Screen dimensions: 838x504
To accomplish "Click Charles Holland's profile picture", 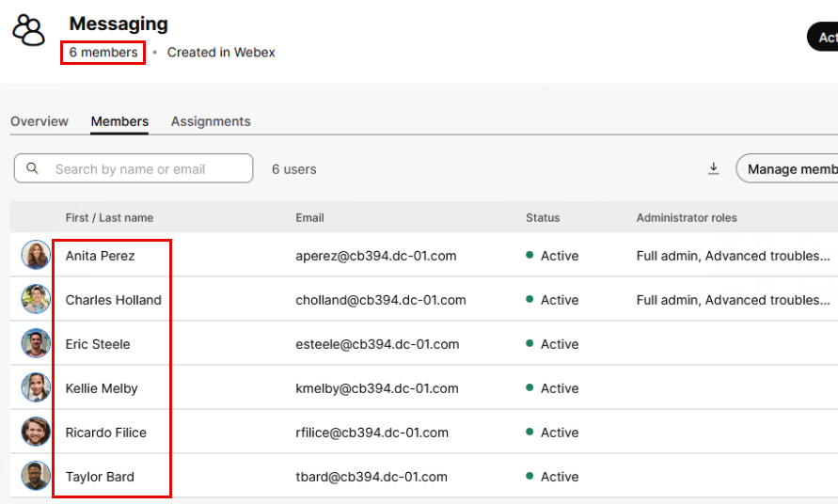I will (x=36, y=300).
